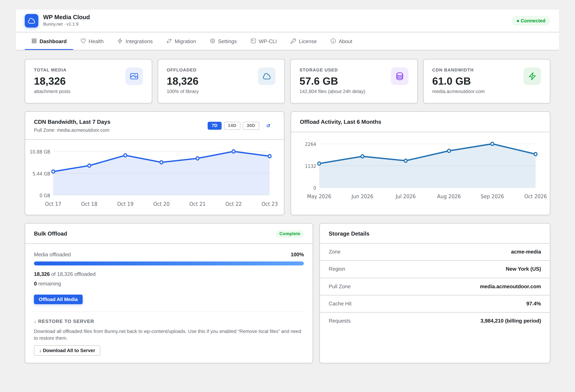Click the WP Media Cloud logo icon
This screenshot has height=392, width=575.
[31, 21]
